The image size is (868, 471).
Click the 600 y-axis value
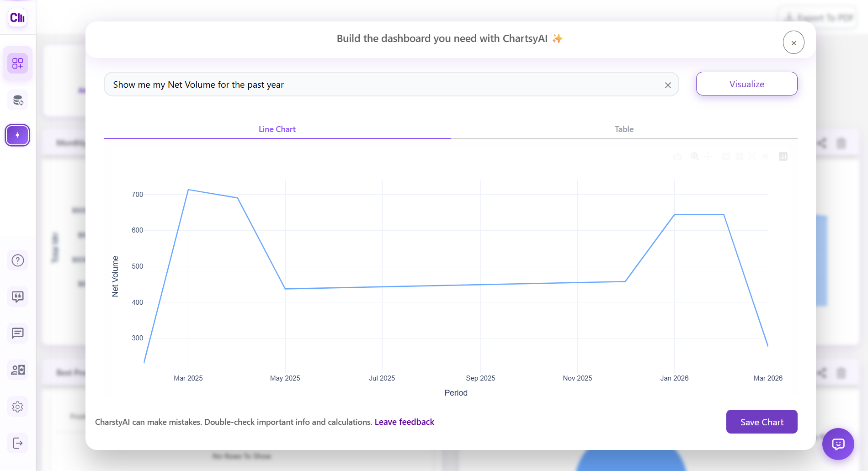pos(137,230)
